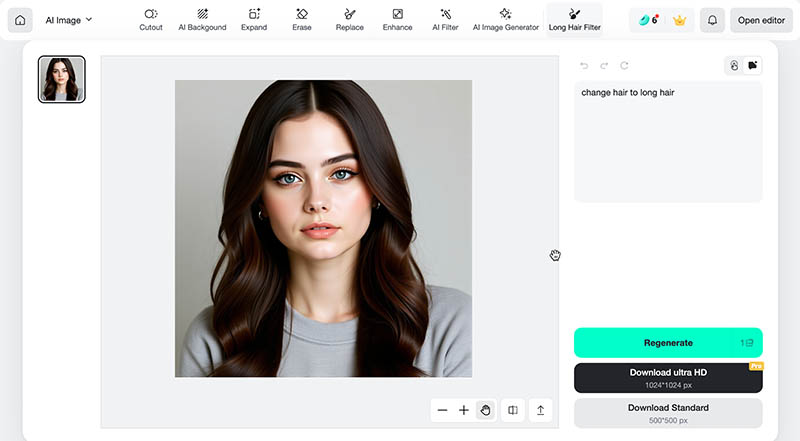
Task: Choose the Expand tool
Action: pyautogui.click(x=254, y=19)
